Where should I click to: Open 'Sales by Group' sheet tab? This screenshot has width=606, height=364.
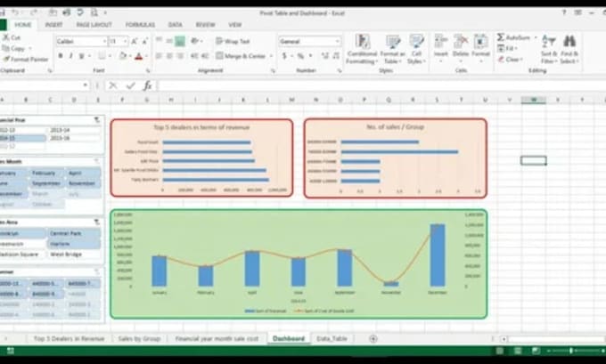pos(139,338)
